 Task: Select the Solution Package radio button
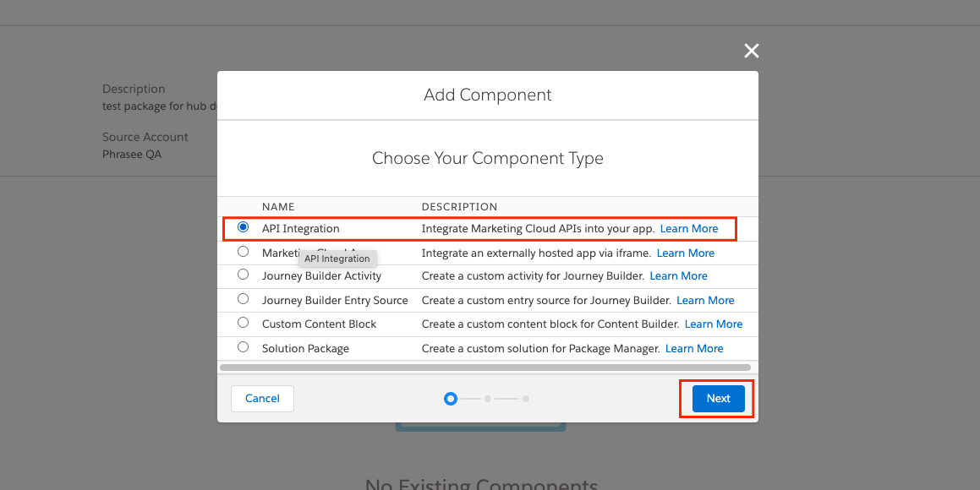point(244,347)
